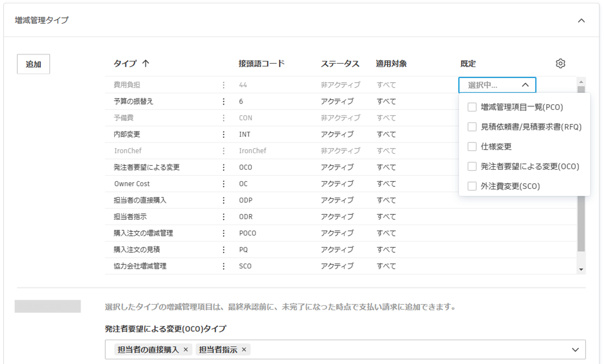
Task: Click the Owner Cost row options icon
Action: (x=223, y=183)
